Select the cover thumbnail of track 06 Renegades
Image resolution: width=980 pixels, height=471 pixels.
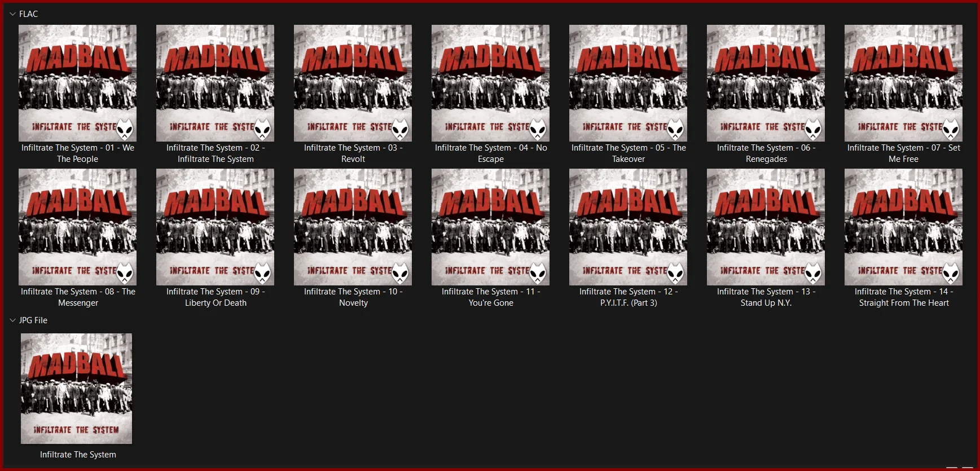point(766,83)
